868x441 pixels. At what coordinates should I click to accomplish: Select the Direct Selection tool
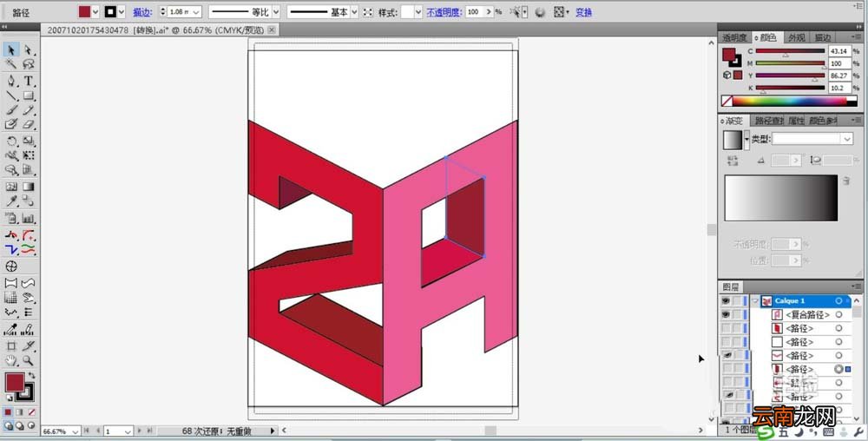point(29,50)
